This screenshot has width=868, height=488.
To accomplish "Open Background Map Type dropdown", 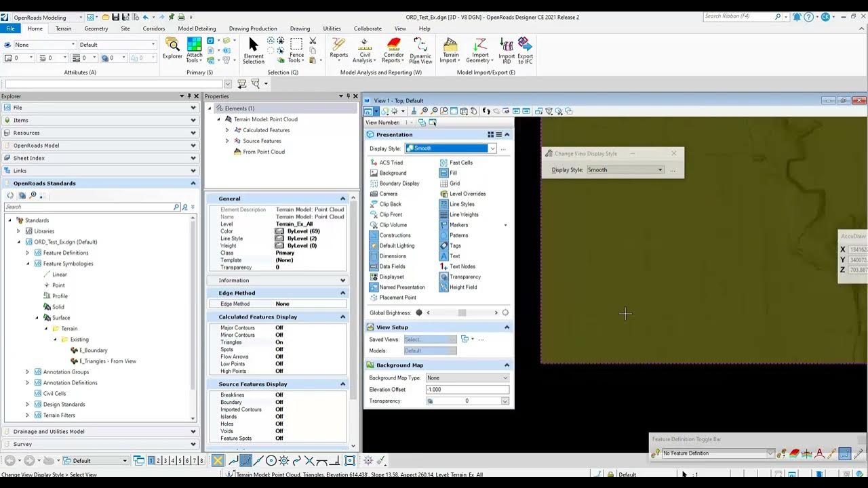I will pos(467,378).
